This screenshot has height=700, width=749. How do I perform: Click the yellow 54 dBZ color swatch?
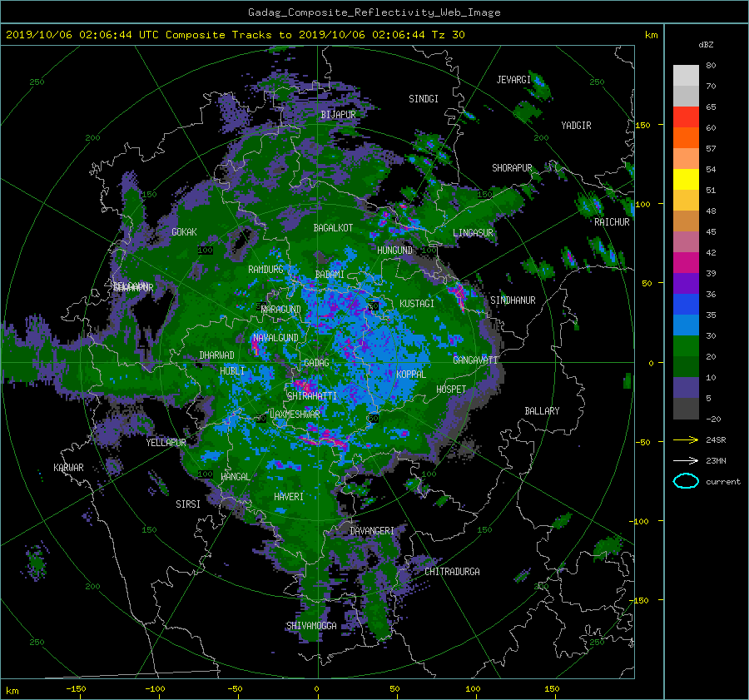point(686,180)
